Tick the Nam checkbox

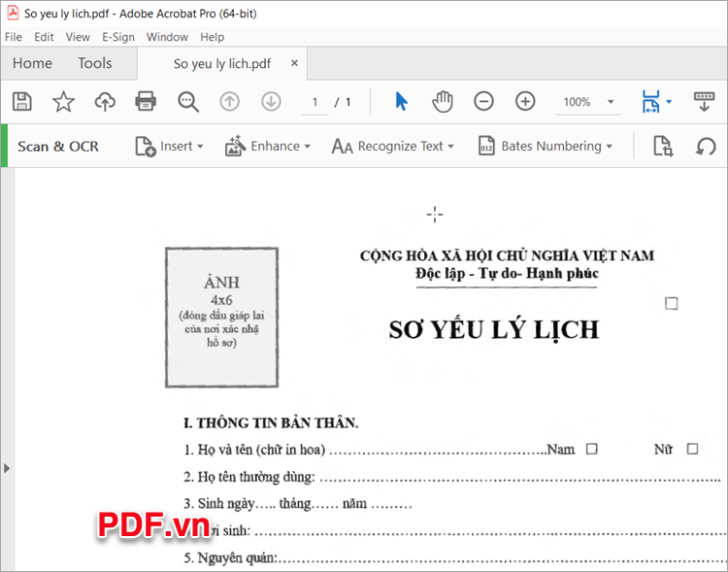[x=591, y=449]
